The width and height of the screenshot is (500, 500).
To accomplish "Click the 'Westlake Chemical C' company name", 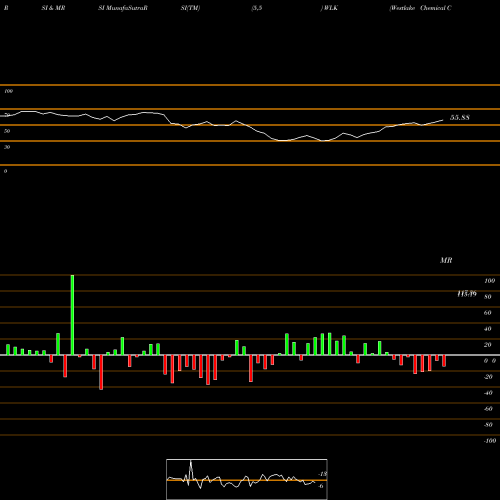I will tap(420, 8).
